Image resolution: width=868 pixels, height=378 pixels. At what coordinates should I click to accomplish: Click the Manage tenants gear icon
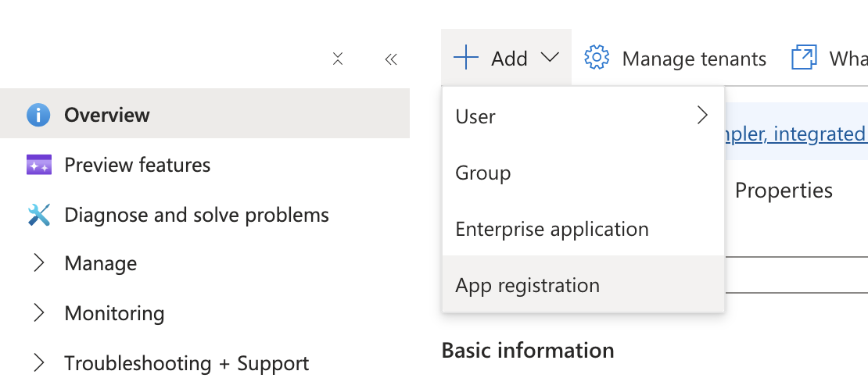(597, 58)
